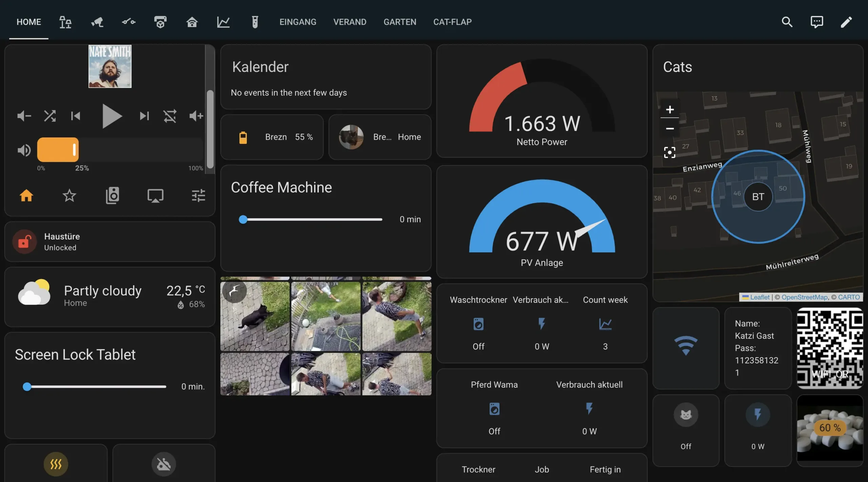The image size is (868, 482).
Task: Start playback with the play button
Action: [112, 116]
